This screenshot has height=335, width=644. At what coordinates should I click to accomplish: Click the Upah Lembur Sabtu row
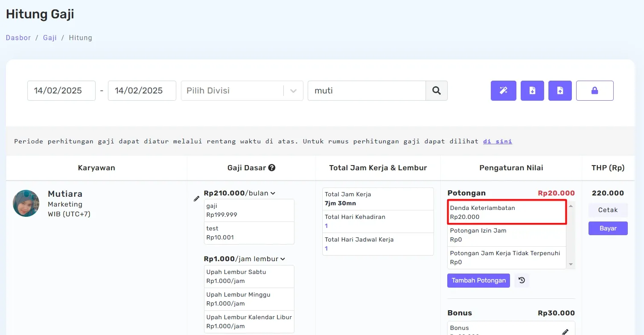click(x=249, y=277)
